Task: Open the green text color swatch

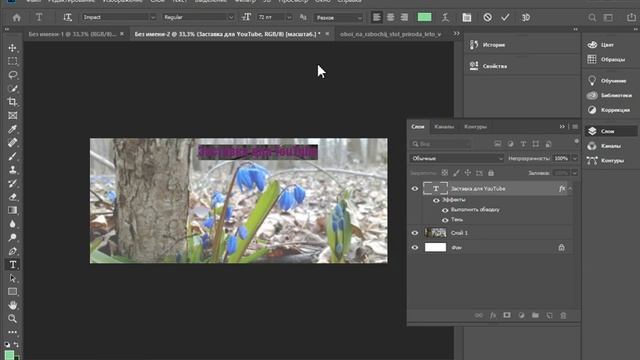Action: pos(424,18)
